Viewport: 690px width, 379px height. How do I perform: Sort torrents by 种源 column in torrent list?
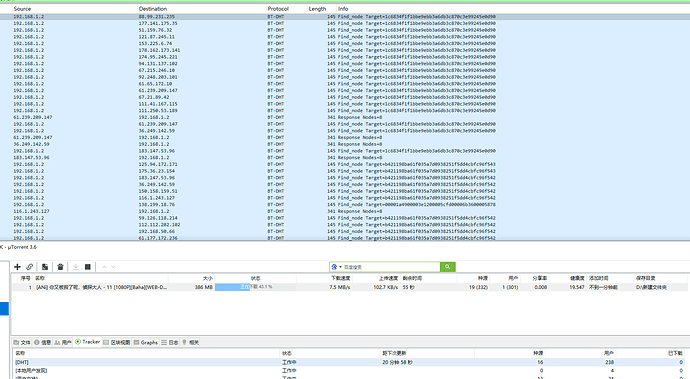(483, 278)
